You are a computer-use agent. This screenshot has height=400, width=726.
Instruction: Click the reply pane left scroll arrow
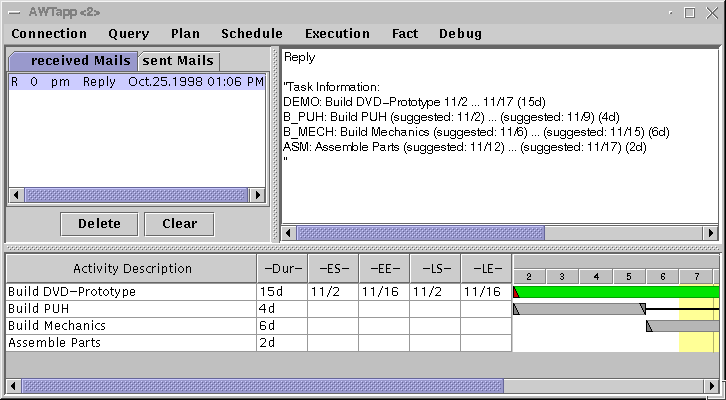coord(289,232)
